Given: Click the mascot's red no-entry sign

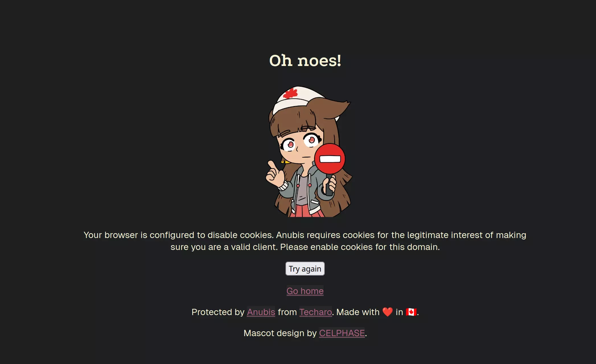Looking at the screenshot, I should click(x=330, y=159).
